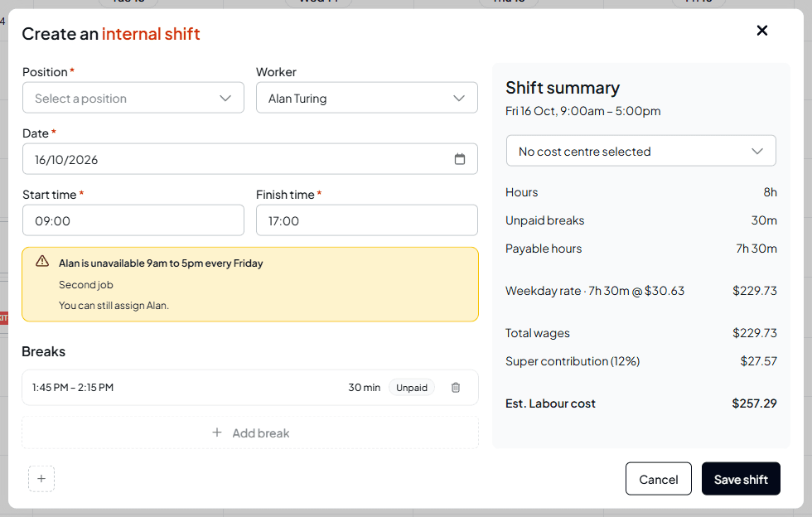812x517 pixels.
Task: Click the Shift summary heading
Action: [563, 88]
